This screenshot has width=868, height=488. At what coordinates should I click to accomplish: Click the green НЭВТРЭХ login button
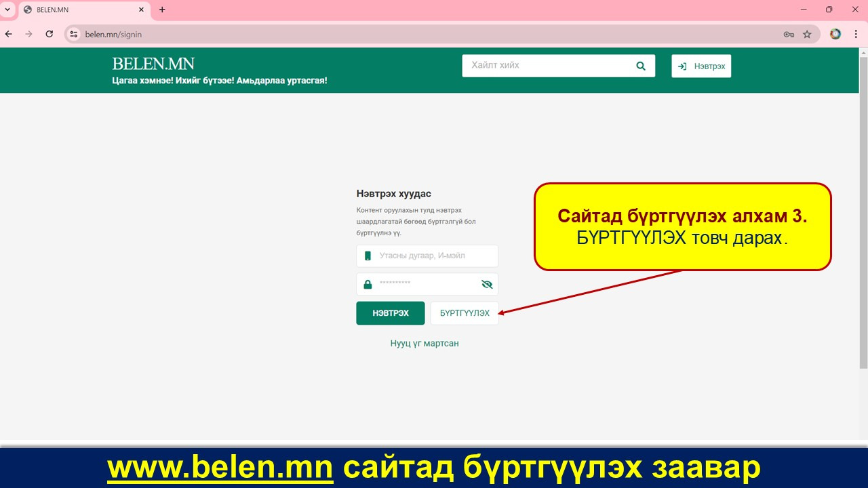coord(391,313)
